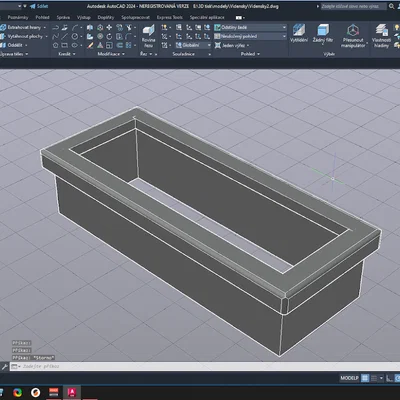Screen dimensions: 400x400
Task: Select the Vytáhnout plochy tool
Action: [24, 36]
